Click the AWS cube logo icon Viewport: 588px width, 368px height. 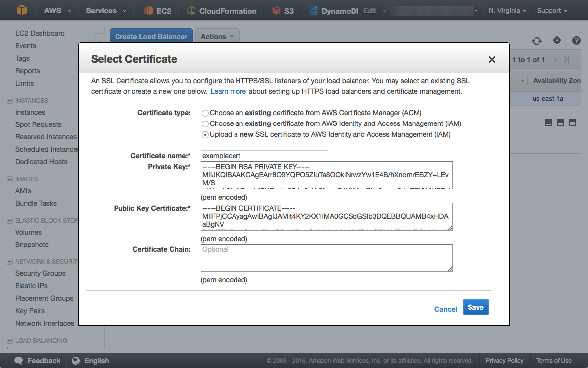22,10
